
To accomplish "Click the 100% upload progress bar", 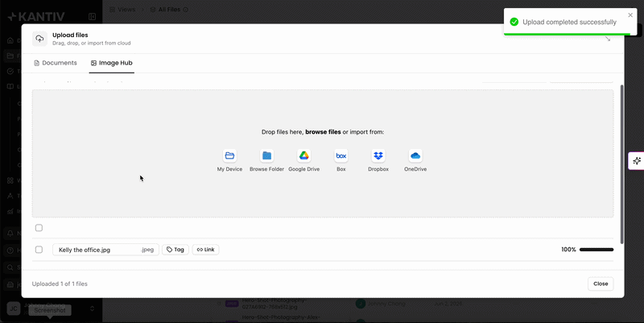I will click(597, 250).
